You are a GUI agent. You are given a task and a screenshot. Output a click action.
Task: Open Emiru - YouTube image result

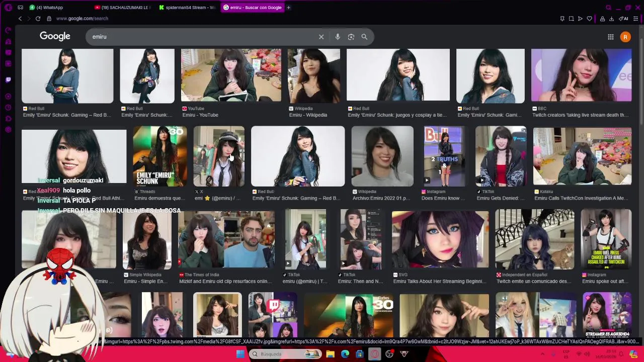(x=231, y=75)
